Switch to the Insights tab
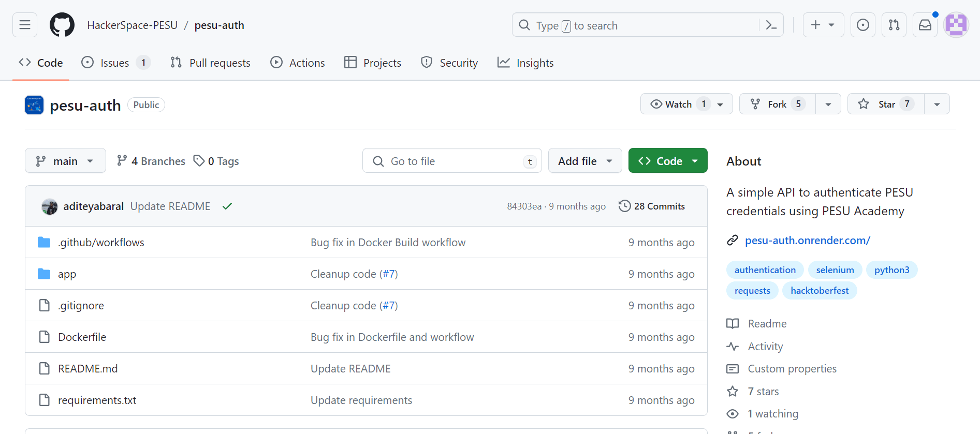 (x=525, y=63)
